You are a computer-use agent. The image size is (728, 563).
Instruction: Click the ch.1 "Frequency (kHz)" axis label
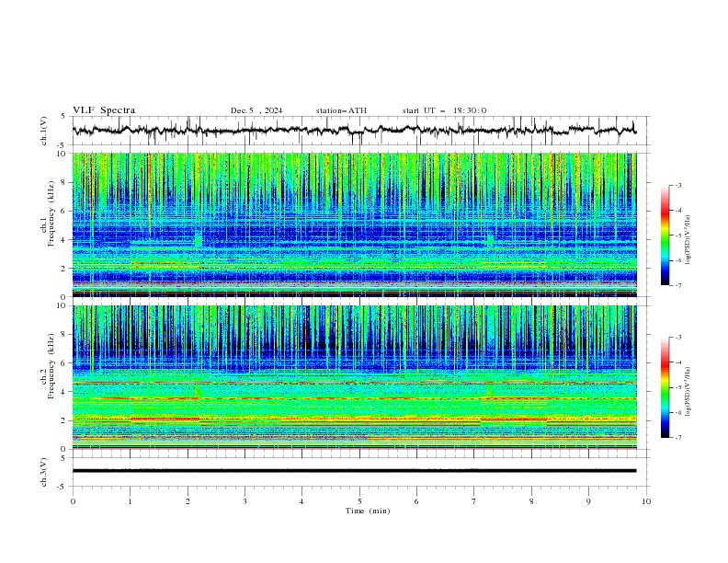coord(51,213)
